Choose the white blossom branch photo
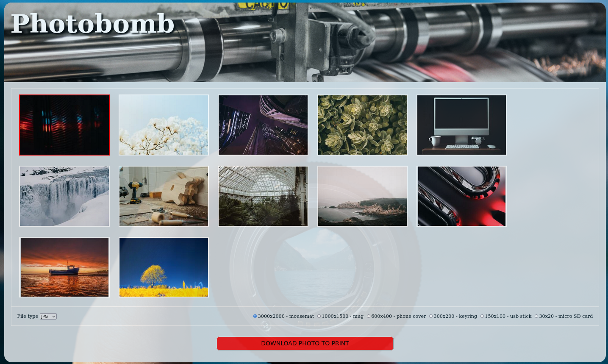 (x=164, y=125)
